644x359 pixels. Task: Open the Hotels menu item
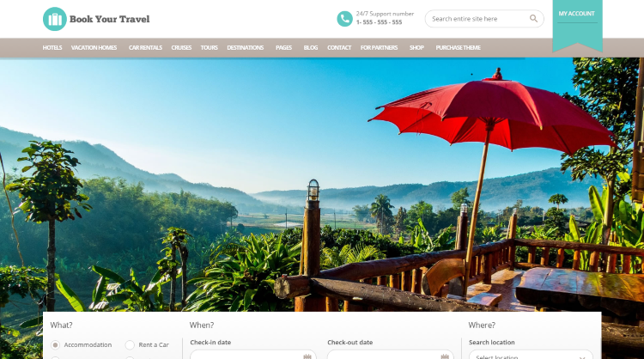coord(52,47)
